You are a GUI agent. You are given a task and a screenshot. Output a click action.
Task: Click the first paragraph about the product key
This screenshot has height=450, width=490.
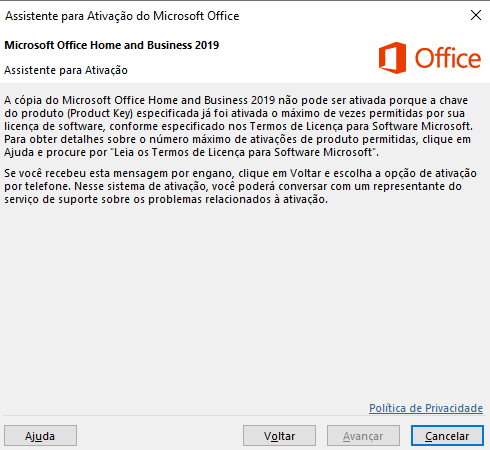point(238,126)
